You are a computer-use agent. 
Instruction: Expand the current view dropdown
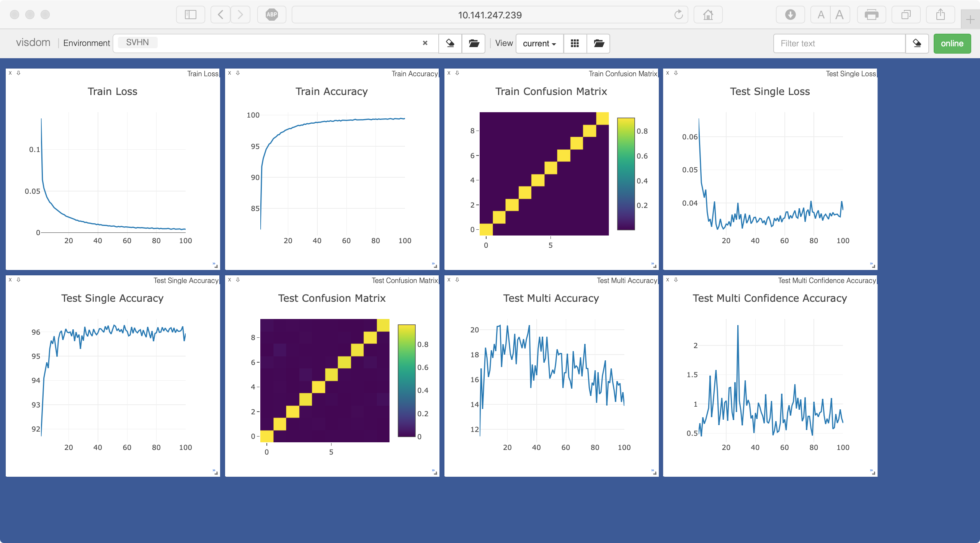(539, 43)
